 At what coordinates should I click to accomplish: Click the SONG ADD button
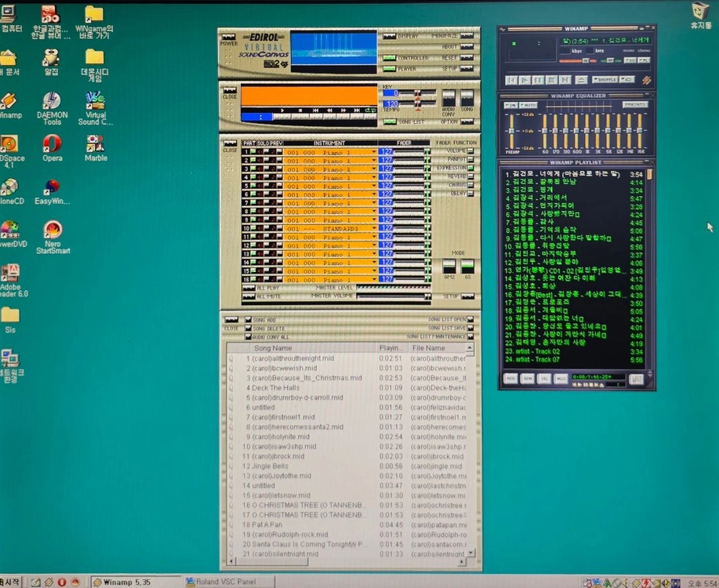(248, 320)
